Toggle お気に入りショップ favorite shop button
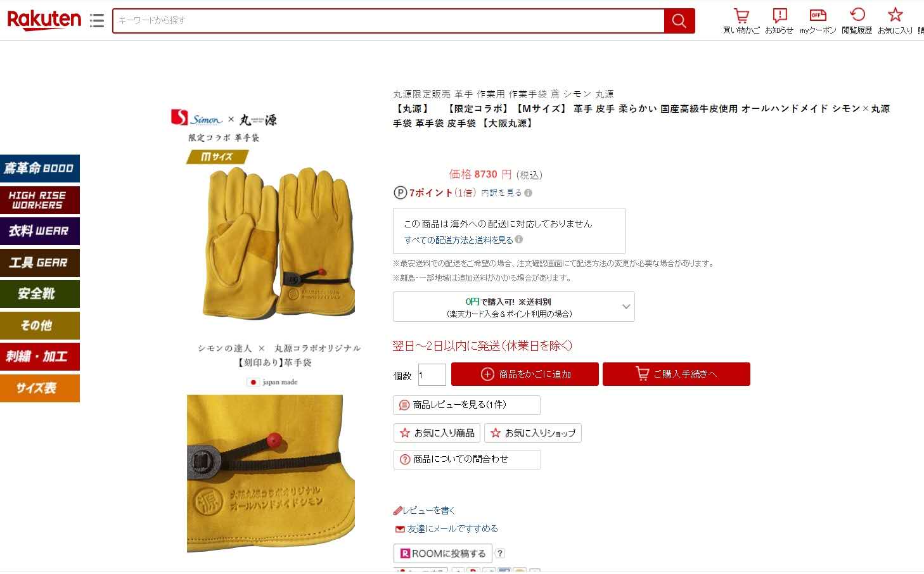Viewport: 924px width, 574px height. (532, 433)
